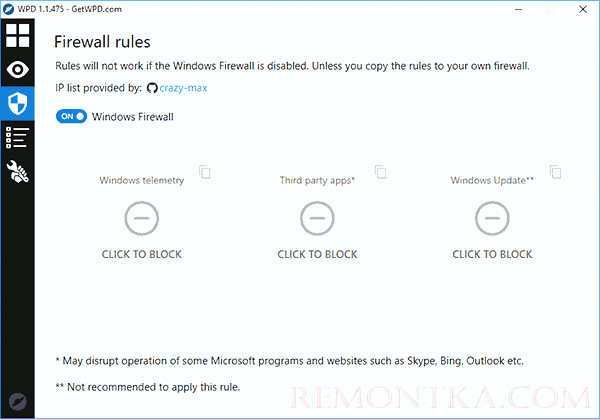The image size is (600, 419).
Task: Toggle the Windows telemetry block circle
Action: [x=141, y=216]
